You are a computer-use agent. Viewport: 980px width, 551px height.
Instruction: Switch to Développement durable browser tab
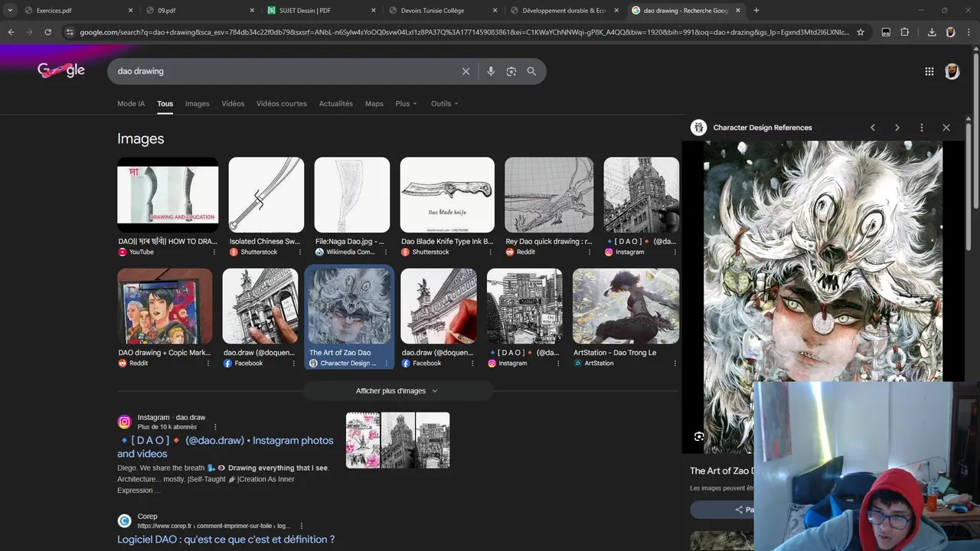pyautogui.click(x=564, y=11)
